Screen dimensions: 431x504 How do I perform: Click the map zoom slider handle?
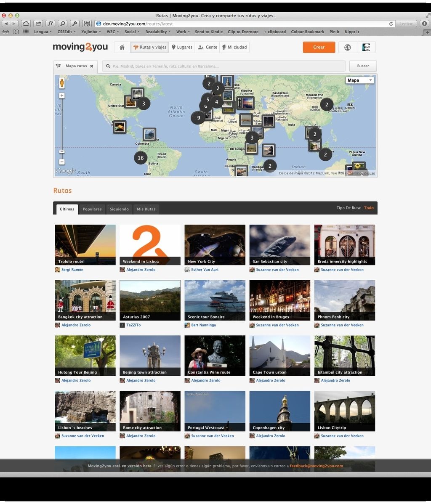click(62, 152)
